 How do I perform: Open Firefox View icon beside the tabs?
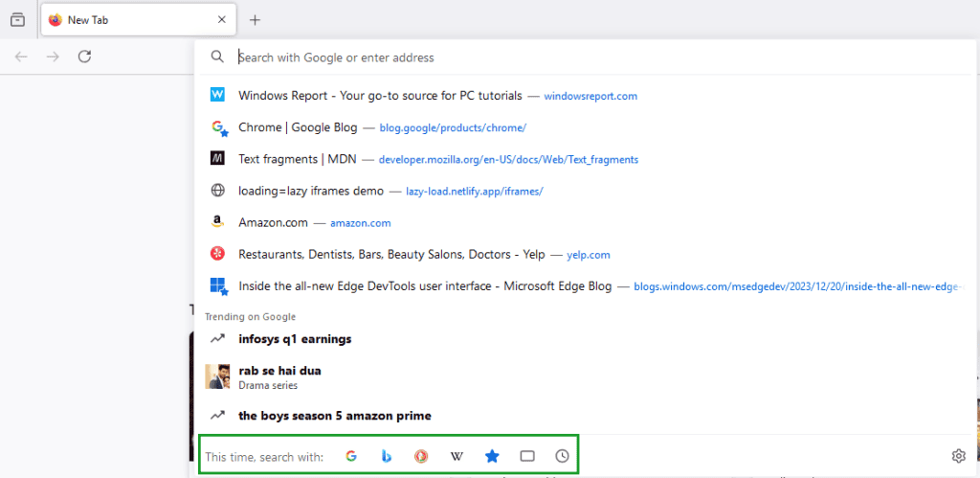(18, 19)
